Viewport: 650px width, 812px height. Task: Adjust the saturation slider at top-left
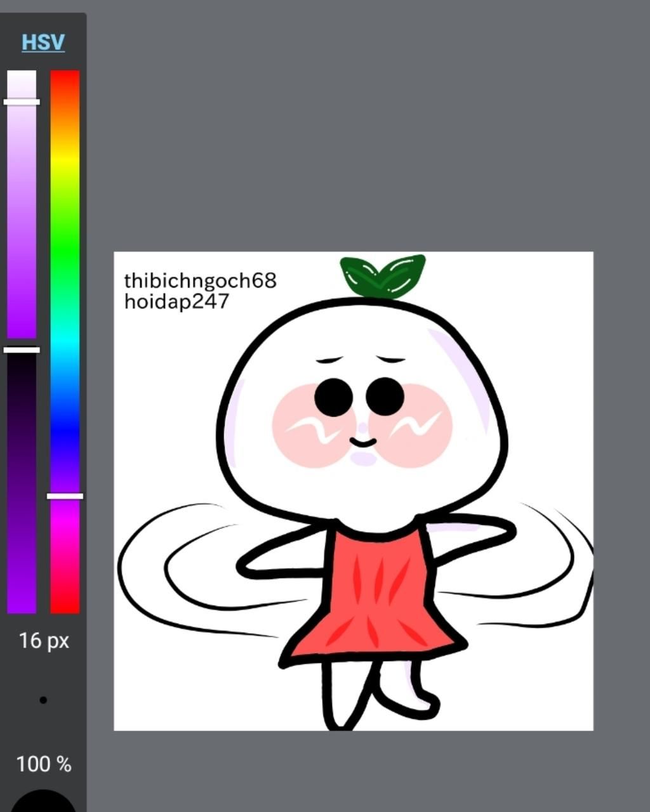tap(22, 204)
